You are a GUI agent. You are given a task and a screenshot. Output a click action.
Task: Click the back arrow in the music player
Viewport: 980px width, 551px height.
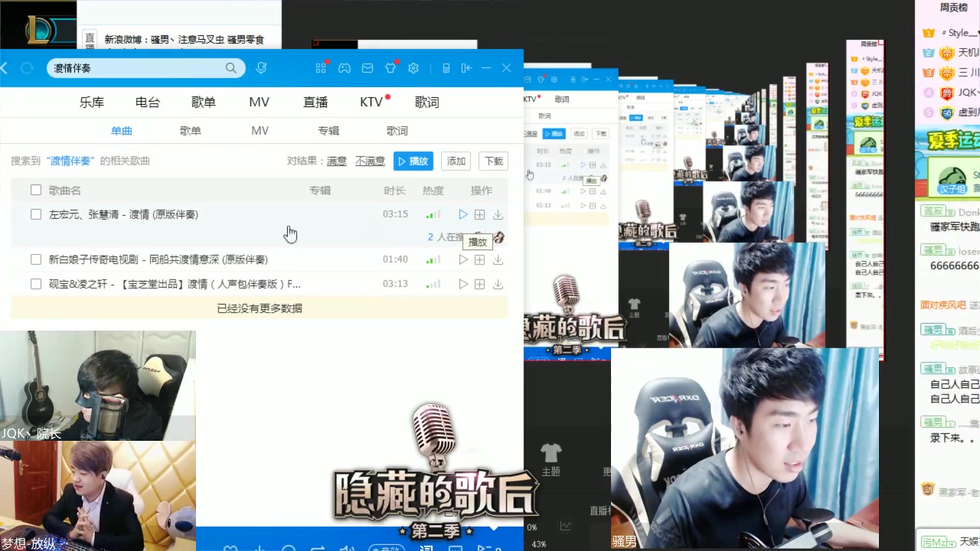pos(4,68)
